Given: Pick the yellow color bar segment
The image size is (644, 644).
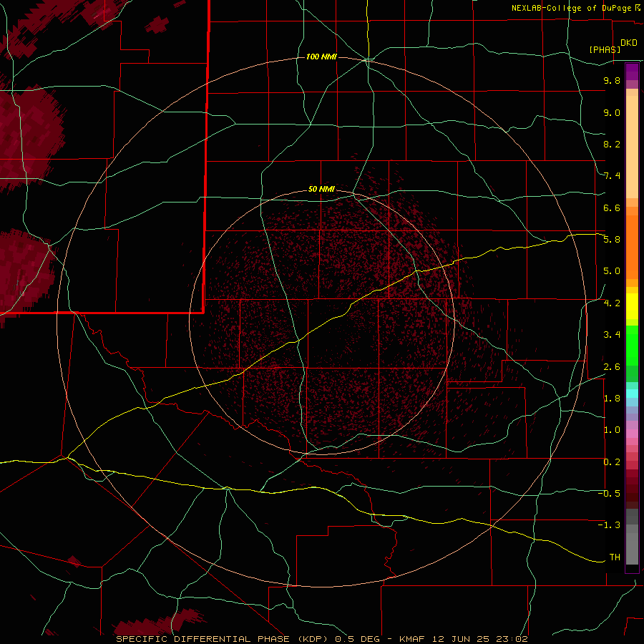Looking at the screenshot, I should click(x=632, y=306).
